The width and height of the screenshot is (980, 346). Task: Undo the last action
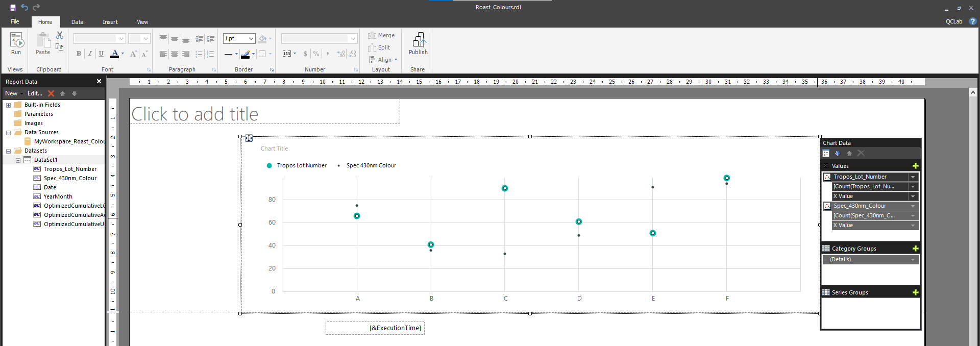pyautogui.click(x=24, y=7)
